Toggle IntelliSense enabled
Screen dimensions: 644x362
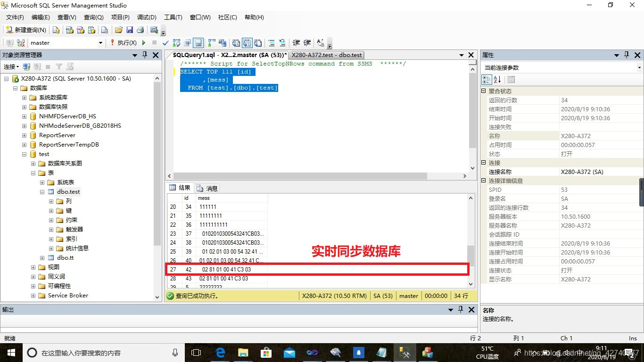coord(198,43)
